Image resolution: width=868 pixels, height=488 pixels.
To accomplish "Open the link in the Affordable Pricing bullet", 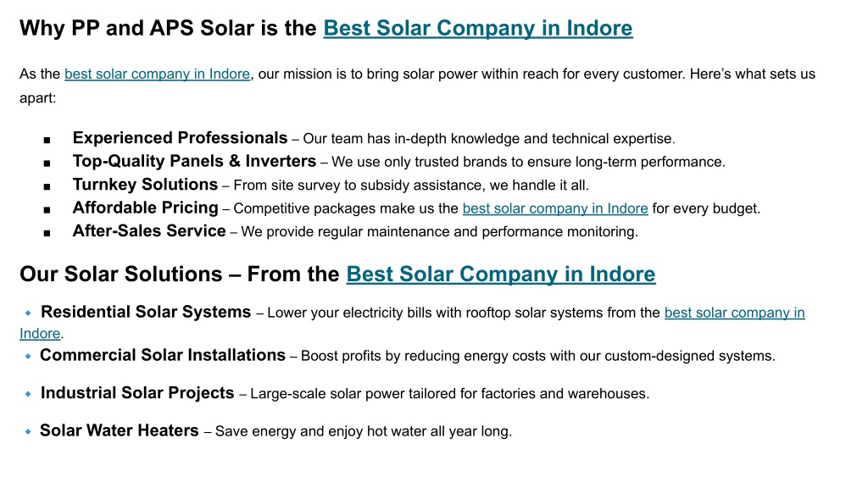I will click(555, 208).
